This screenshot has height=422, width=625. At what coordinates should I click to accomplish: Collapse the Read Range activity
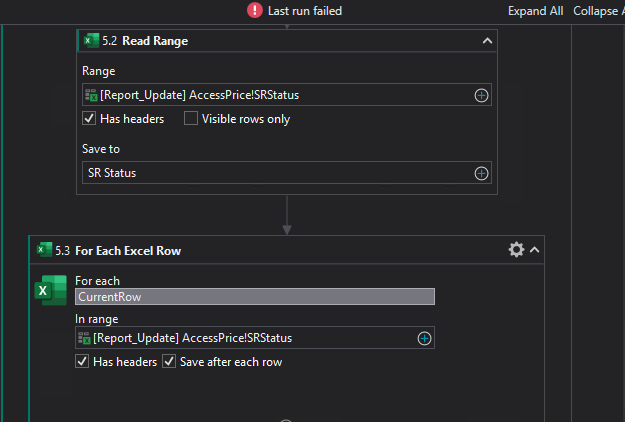[x=487, y=41]
